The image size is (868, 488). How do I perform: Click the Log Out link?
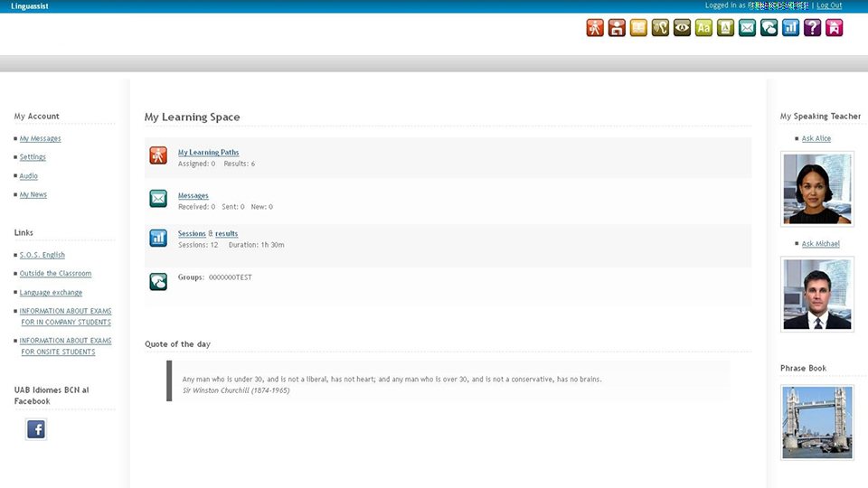coord(829,5)
